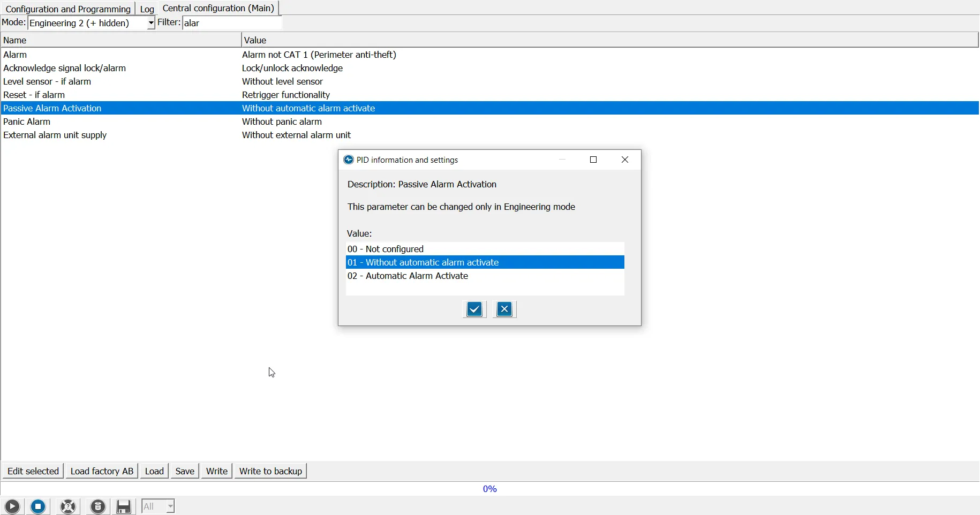Open the help lifebuoy icon
980x515 pixels.
pyautogui.click(x=69, y=506)
